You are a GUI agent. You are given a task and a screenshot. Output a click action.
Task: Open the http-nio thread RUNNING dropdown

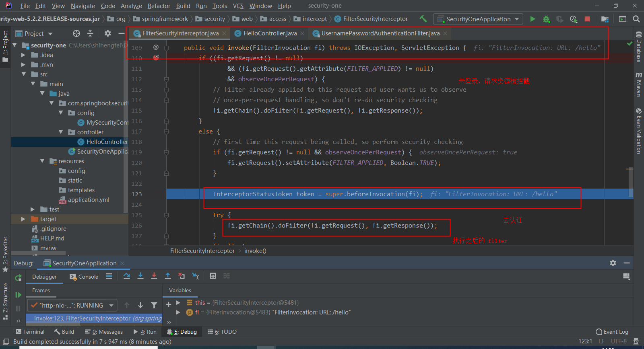point(72,305)
